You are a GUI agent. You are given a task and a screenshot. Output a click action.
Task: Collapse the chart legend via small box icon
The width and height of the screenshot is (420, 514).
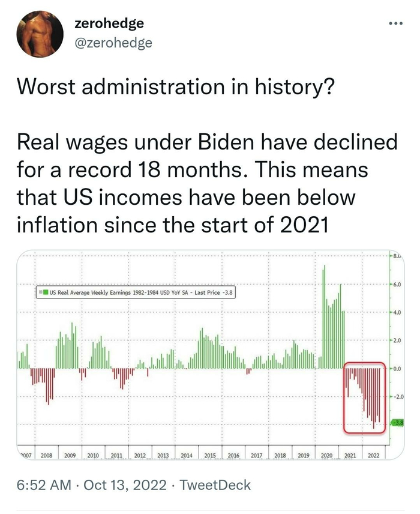pos(40,292)
